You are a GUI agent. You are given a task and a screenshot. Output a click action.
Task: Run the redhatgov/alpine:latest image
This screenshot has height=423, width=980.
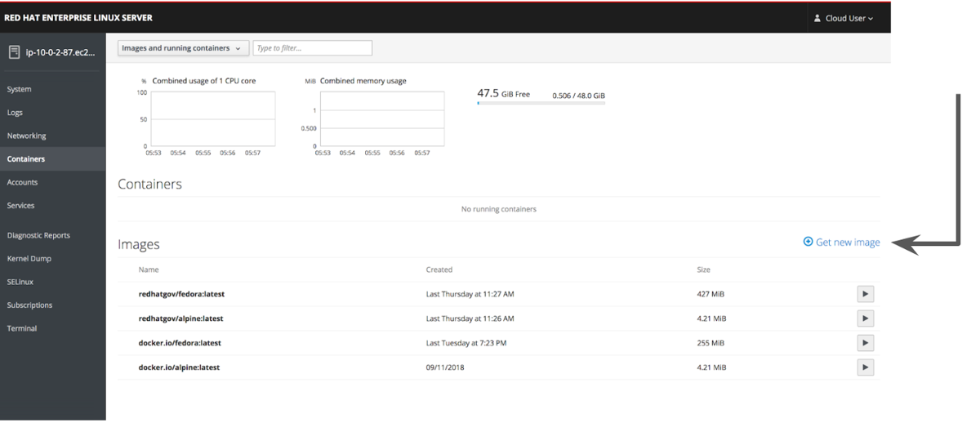point(865,318)
